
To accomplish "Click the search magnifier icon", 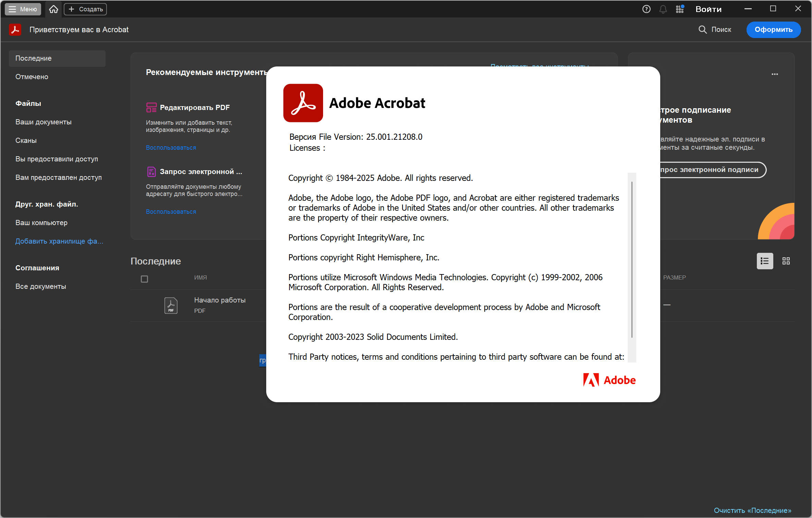I will tap(702, 29).
